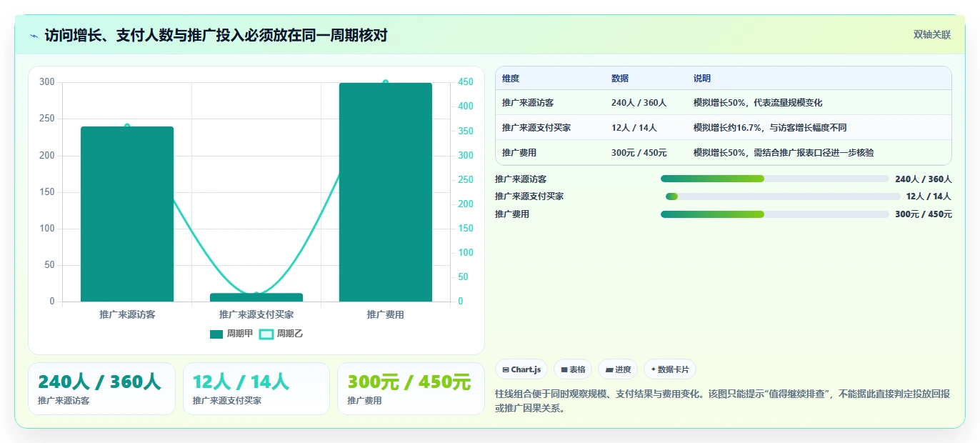The image size is (980, 443).
Task: Click the small 推广来源支付买家 bar in the chart
Action: click(x=256, y=297)
